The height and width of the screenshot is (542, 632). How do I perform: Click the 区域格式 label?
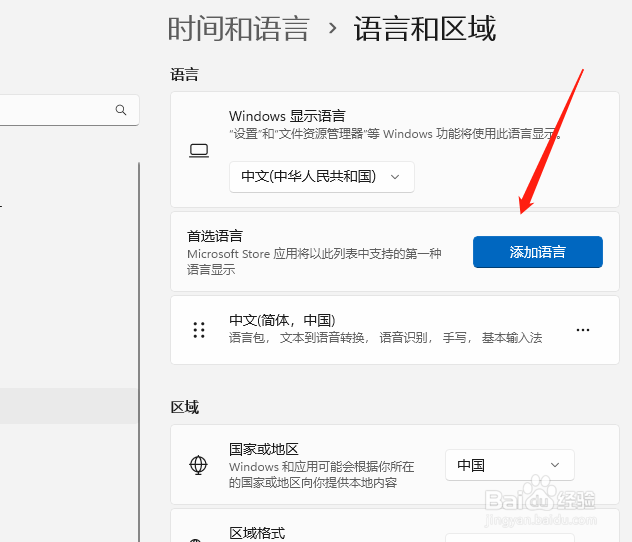coord(257,533)
